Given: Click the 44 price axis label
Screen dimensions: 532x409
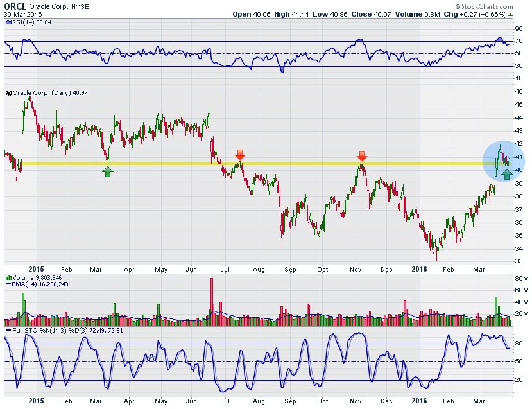Looking at the screenshot, I should [x=519, y=117].
